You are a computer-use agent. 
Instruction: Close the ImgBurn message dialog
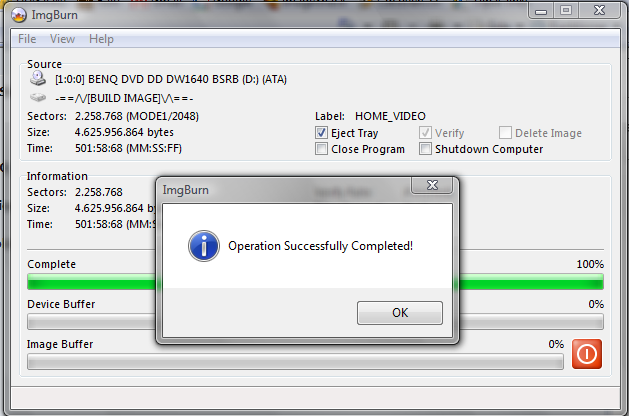432,185
